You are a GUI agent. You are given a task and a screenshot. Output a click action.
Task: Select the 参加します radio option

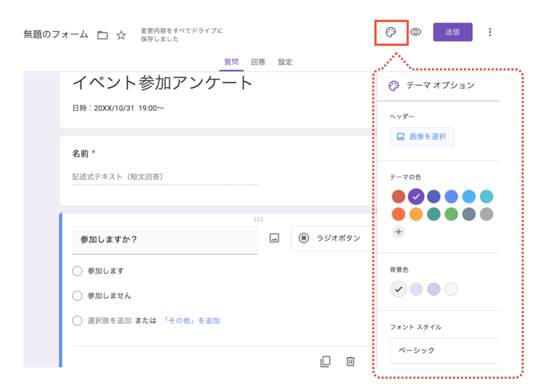pyautogui.click(x=77, y=271)
